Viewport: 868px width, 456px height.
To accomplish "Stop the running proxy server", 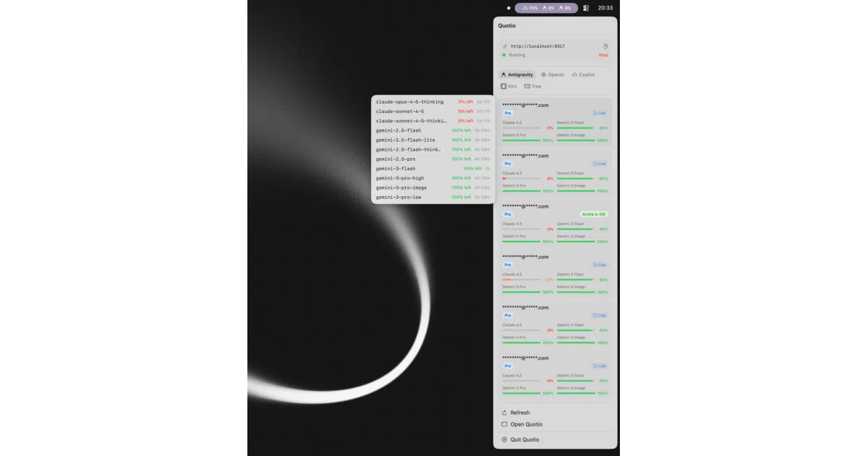I will (603, 55).
